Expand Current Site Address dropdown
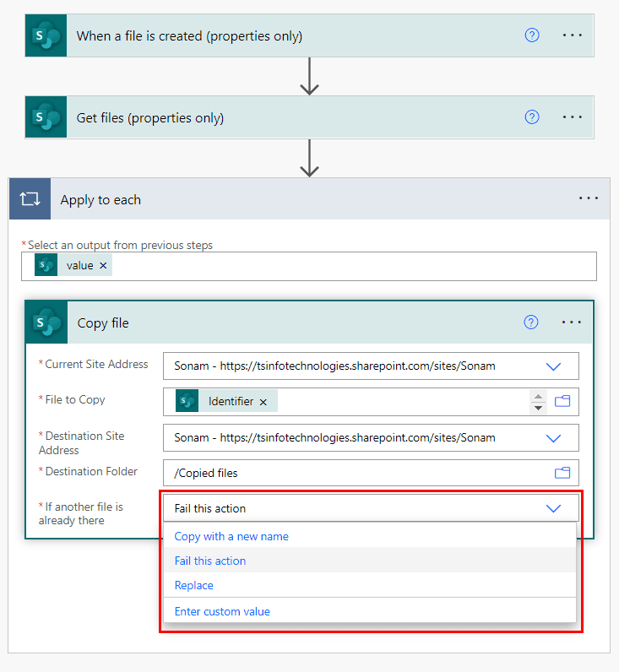The image size is (619, 672). click(553, 366)
